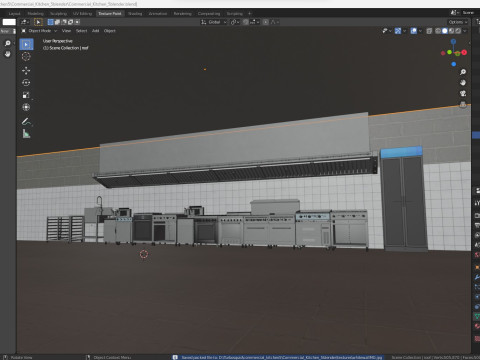
Task: Select the Cursor tool
Action: pyautogui.click(x=26, y=57)
